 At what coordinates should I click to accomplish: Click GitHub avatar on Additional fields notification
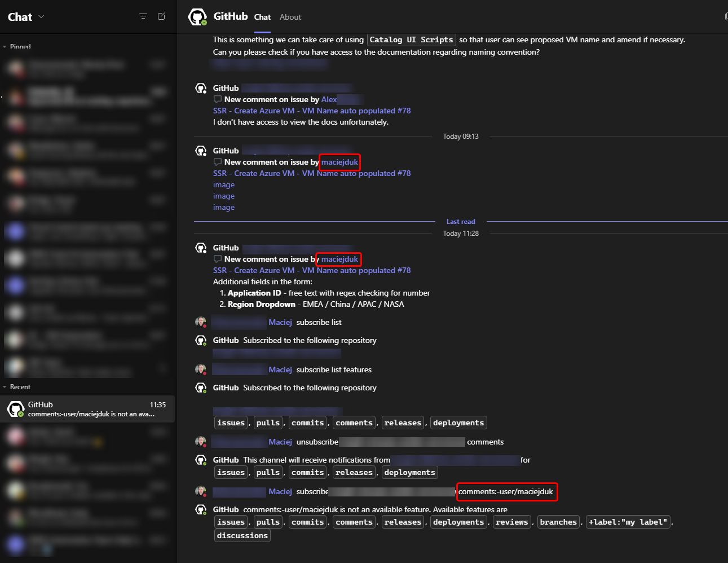201,248
